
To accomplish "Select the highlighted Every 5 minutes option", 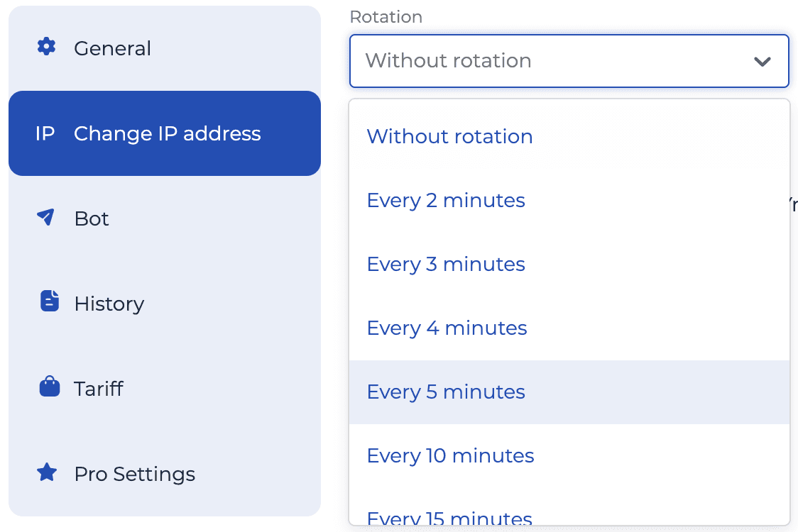I will coord(446,392).
